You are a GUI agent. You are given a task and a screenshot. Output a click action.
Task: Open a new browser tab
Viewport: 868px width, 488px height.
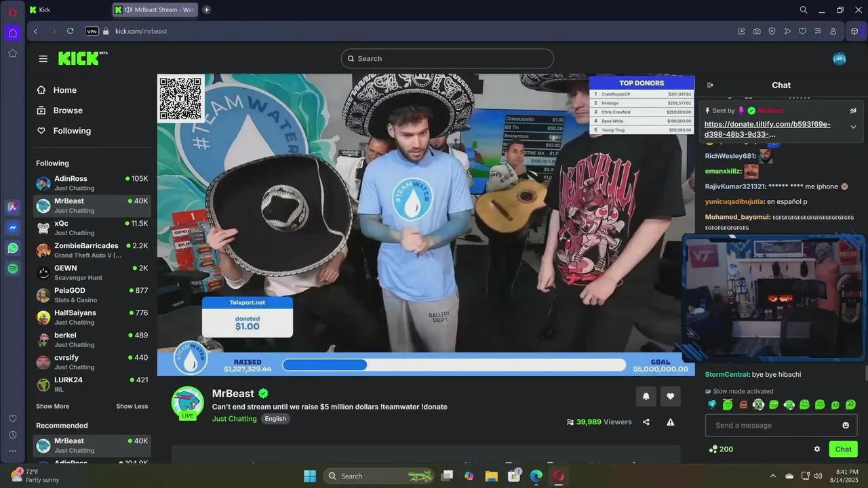click(x=207, y=9)
